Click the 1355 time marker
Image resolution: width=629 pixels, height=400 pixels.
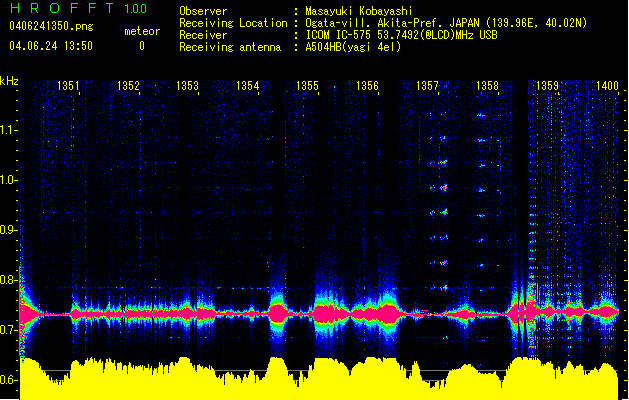coord(307,85)
